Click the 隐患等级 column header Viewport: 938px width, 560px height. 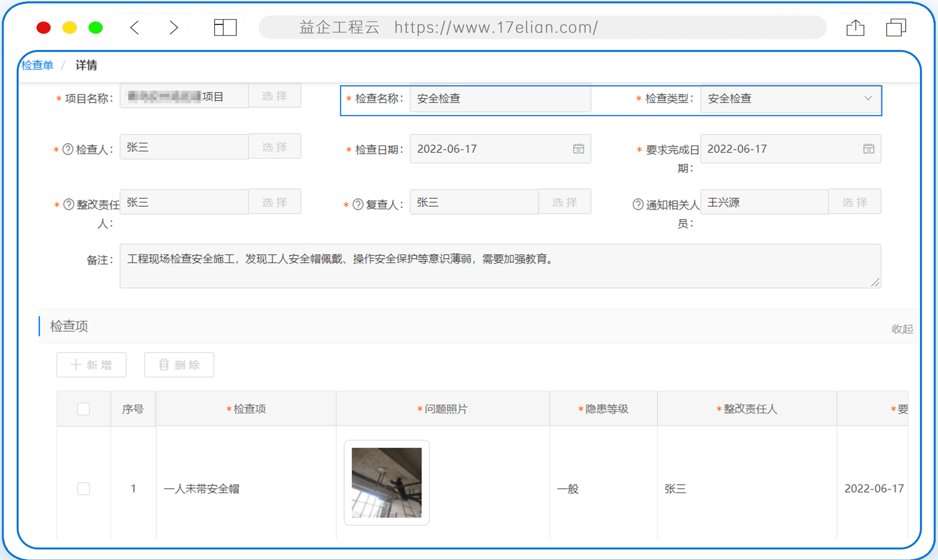click(x=603, y=409)
